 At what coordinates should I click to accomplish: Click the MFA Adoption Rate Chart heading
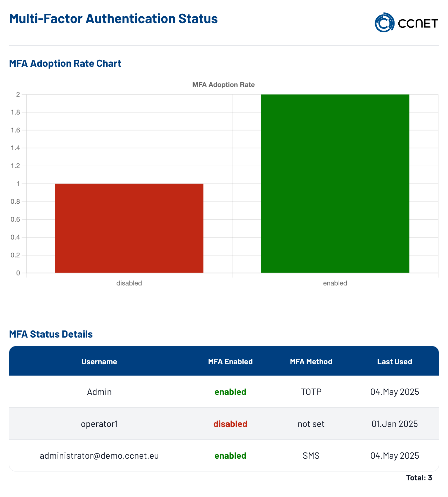(65, 64)
